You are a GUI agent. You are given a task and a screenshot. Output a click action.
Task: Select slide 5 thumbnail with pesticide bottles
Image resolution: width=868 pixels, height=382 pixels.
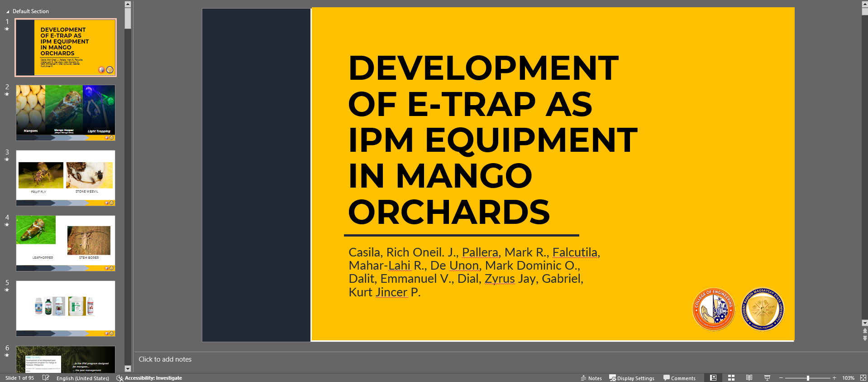pyautogui.click(x=66, y=308)
